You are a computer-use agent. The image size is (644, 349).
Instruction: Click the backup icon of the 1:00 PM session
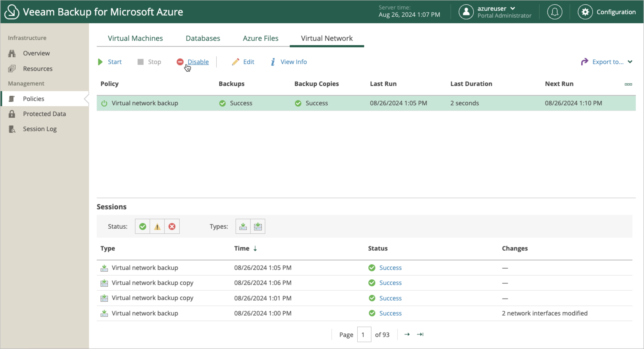(104, 313)
